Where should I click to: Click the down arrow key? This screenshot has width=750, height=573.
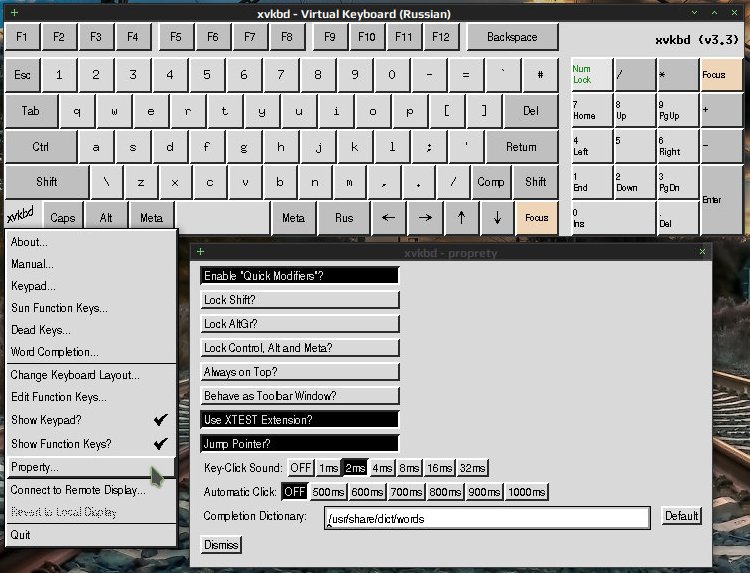point(497,218)
